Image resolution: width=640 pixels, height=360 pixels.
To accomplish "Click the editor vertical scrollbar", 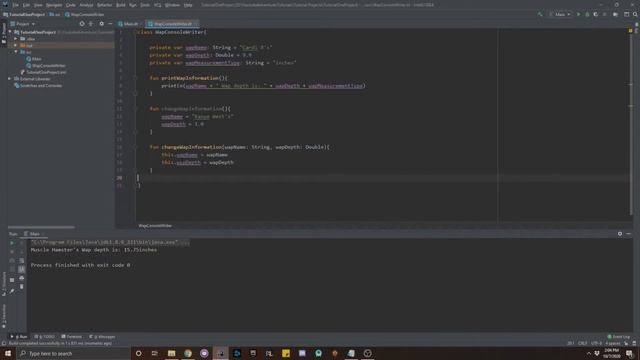I will [631, 122].
